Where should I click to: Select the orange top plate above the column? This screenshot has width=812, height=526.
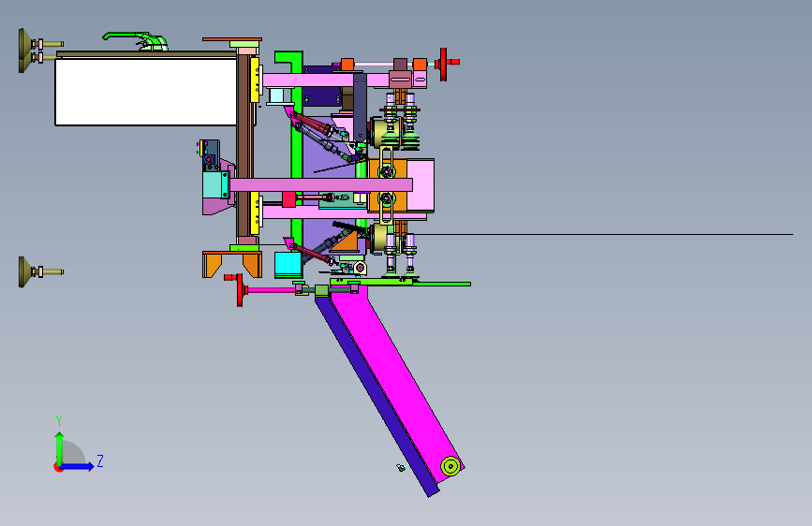pos(232,38)
